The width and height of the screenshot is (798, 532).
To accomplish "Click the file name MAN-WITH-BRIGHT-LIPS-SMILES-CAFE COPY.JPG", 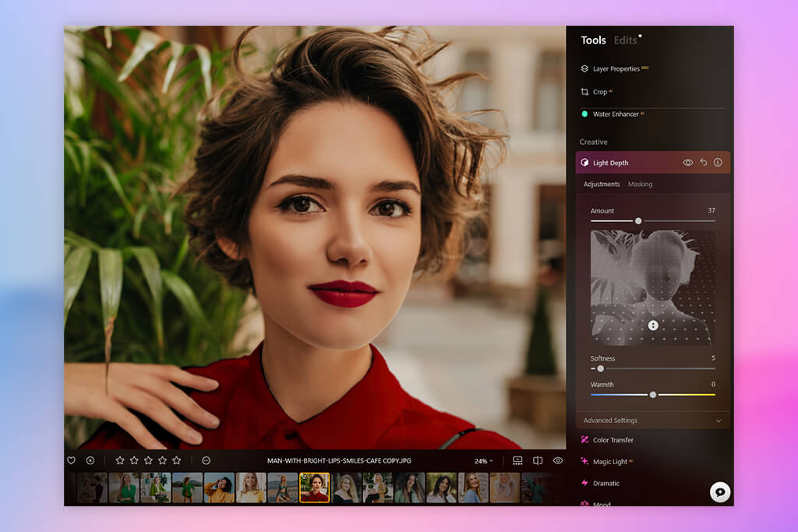I will (x=339, y=461).
